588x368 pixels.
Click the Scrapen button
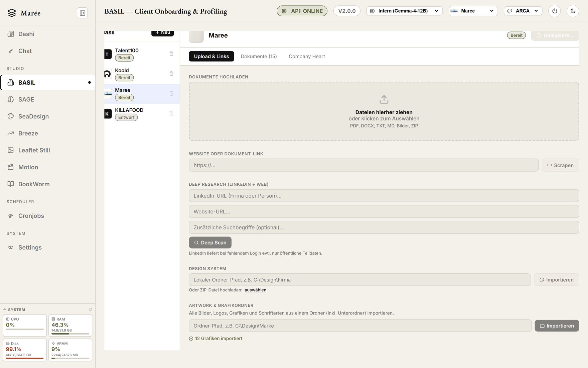click(560, 165)
